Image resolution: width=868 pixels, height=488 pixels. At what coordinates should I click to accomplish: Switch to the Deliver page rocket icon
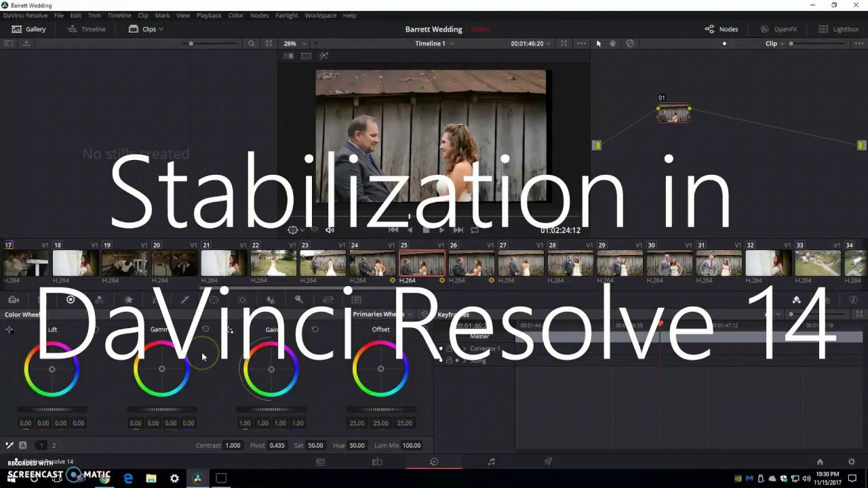point(548,462)
